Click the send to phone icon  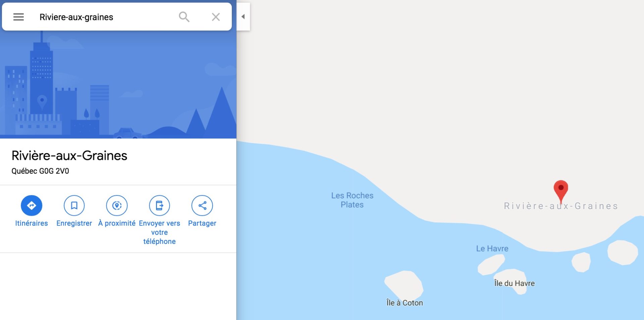pyautogui.click(x=159, y=205)
